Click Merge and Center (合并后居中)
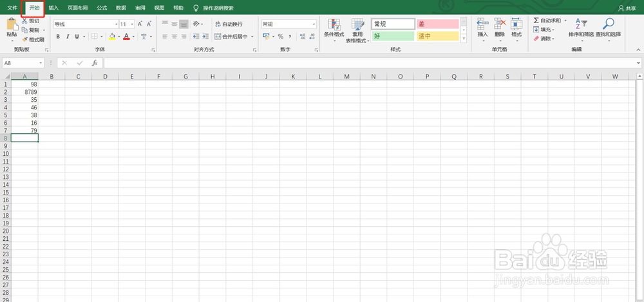This screenshot has width=644, height=302. 231,37
